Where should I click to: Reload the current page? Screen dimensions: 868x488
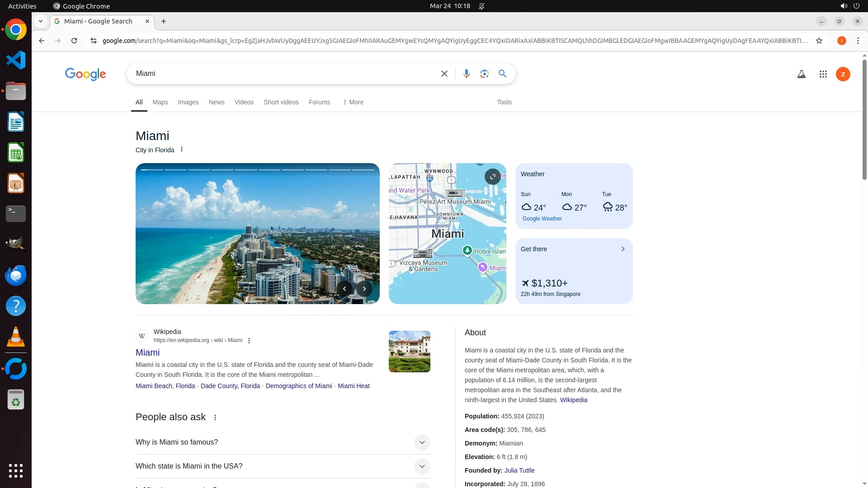tap(74, 41)
